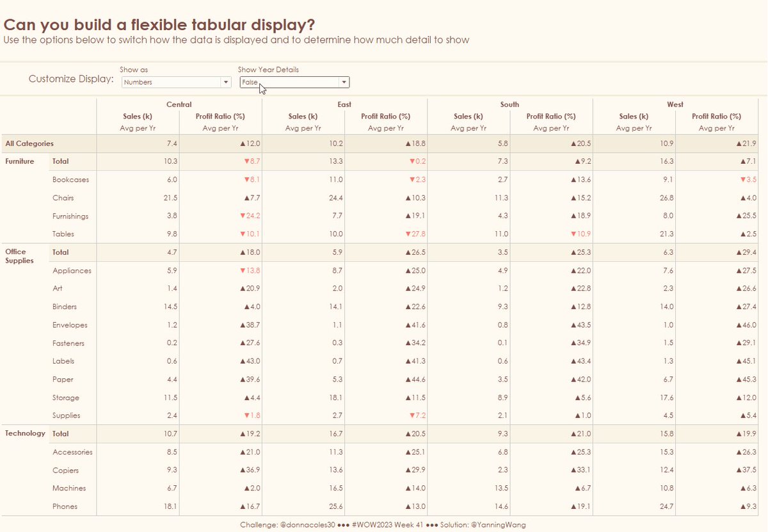Image resolution: width=768 pixels, height=532 pixels.
Task: Select the Phones row label
Action: coord(65,506)
